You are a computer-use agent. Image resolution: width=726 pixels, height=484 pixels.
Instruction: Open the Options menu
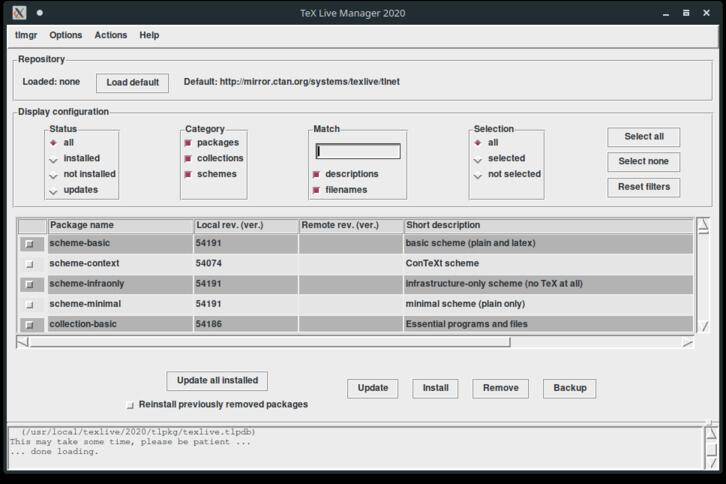pyautogui.click(x=65, y=35)
